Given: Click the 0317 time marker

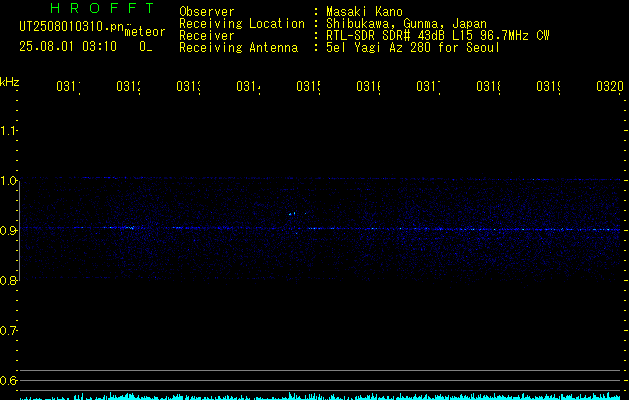Looking at the screenshot, I should coord(428,86).
